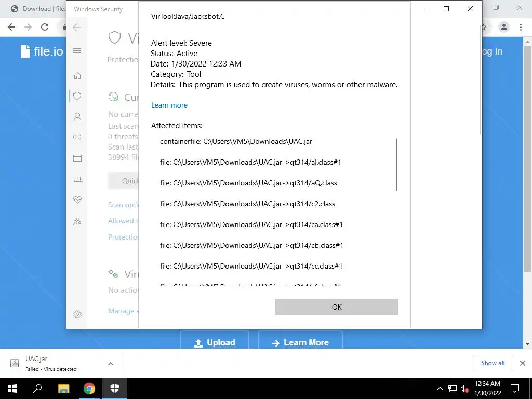Screen dimensions: 532x399
Task: Click the file.io logo
Action: (x=42, y=51)
